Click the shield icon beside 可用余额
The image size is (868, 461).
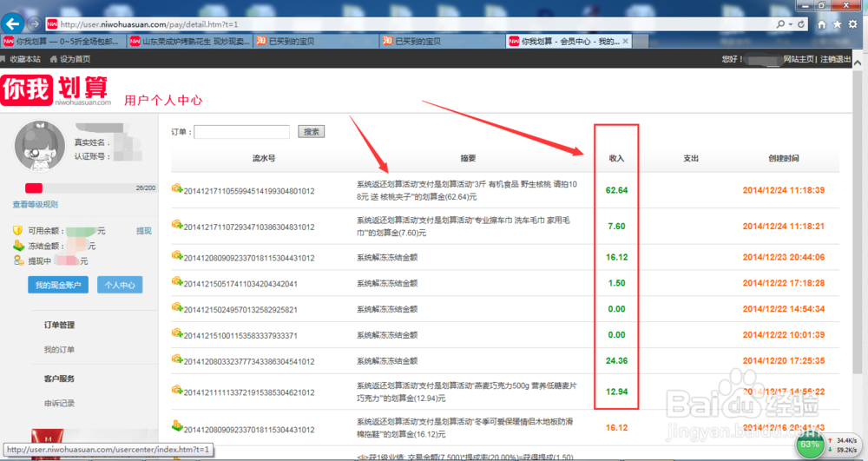17,230
